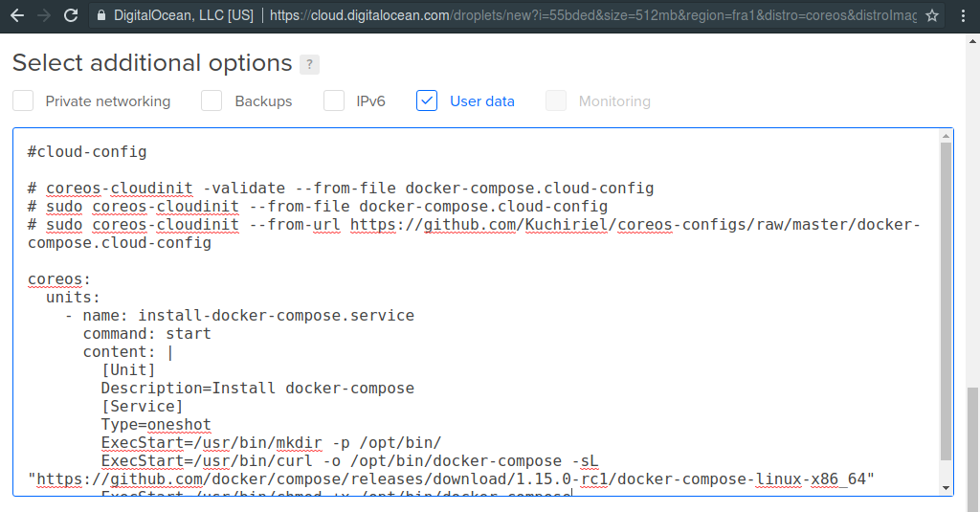This screenshot has width=980, height=512.
Task: Click the '[Service]' line
Action: [x=142, y=407]
